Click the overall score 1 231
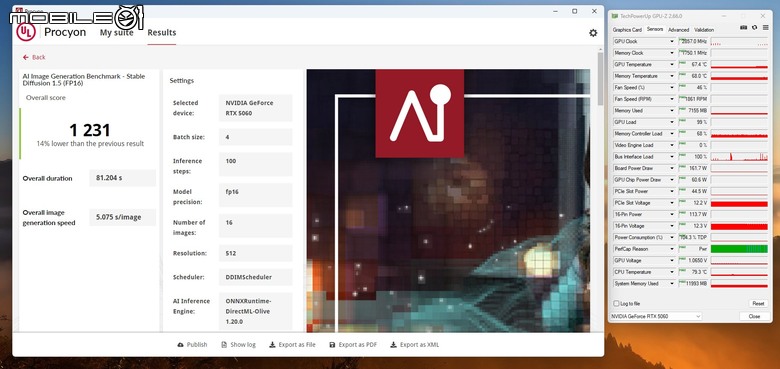 tap(90, 131)
